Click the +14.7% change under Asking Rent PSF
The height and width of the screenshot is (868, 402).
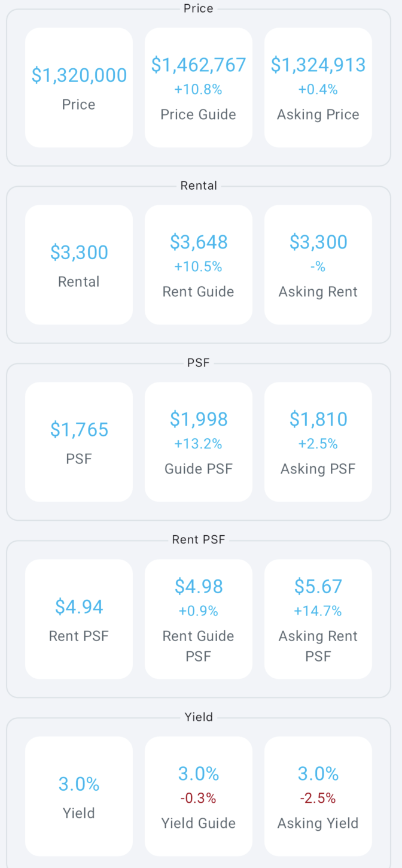click(x=318, y=611)
